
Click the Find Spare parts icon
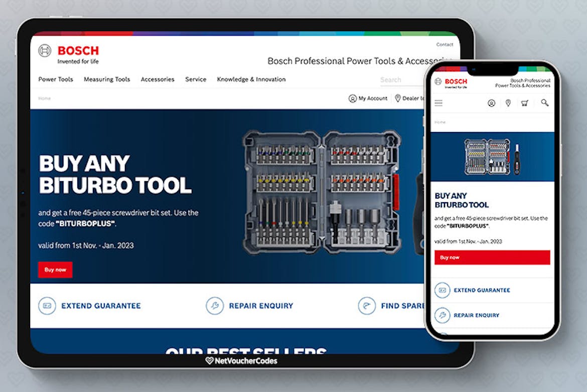tap(366, 306)
